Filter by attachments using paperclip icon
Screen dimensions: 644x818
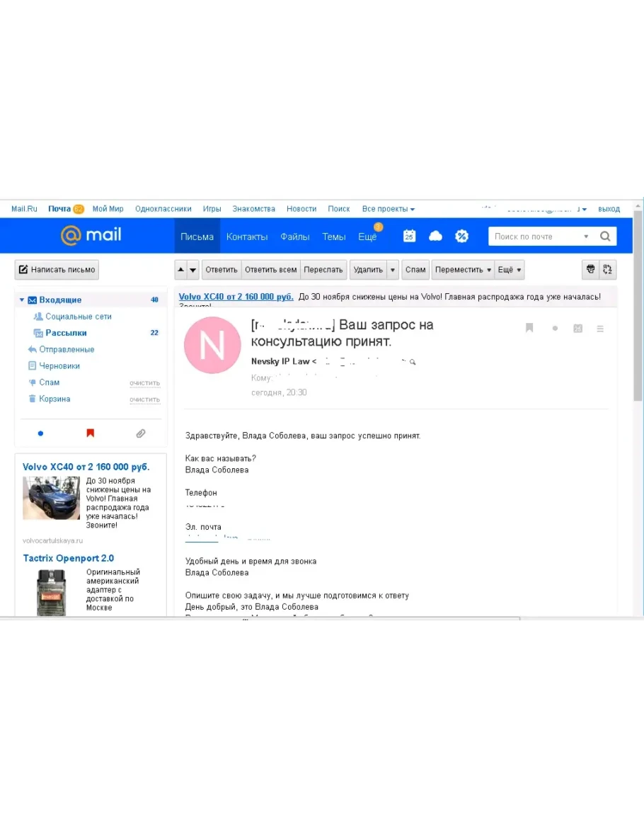tap(141, 433)
